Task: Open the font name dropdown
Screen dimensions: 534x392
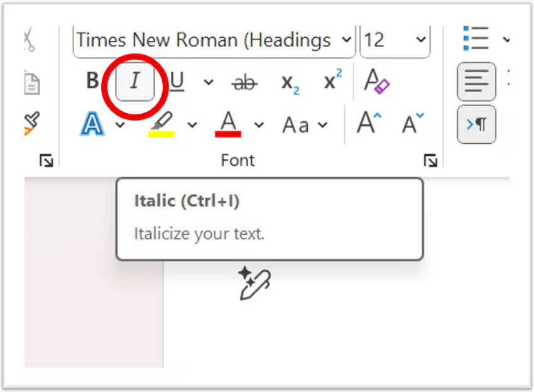Action: point(347,40)
